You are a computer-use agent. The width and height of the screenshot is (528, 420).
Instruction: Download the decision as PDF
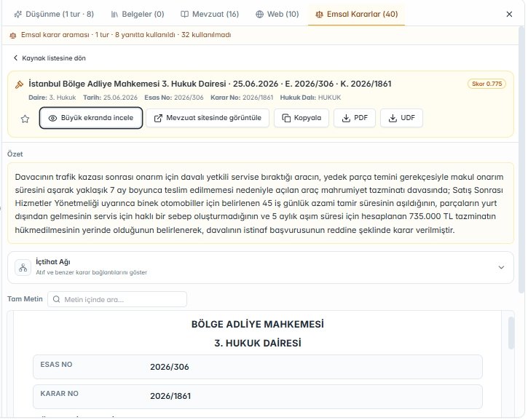pos(355,118)
